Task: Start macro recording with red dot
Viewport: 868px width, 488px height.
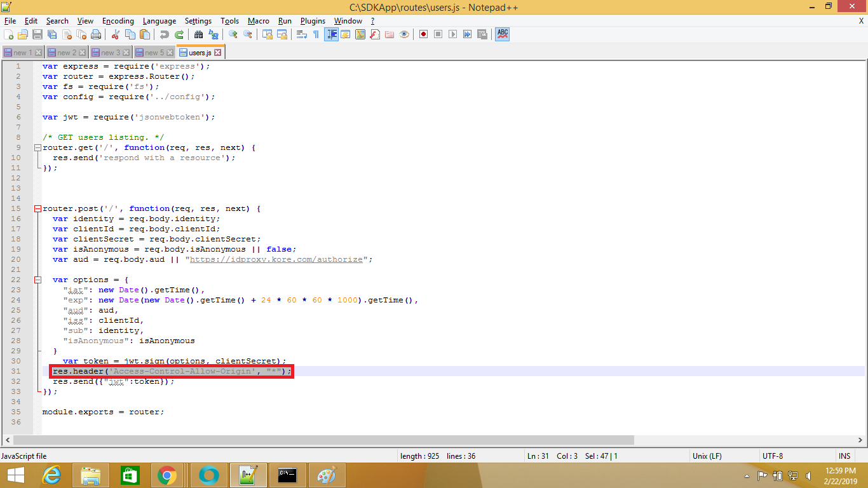Action: 423,34
